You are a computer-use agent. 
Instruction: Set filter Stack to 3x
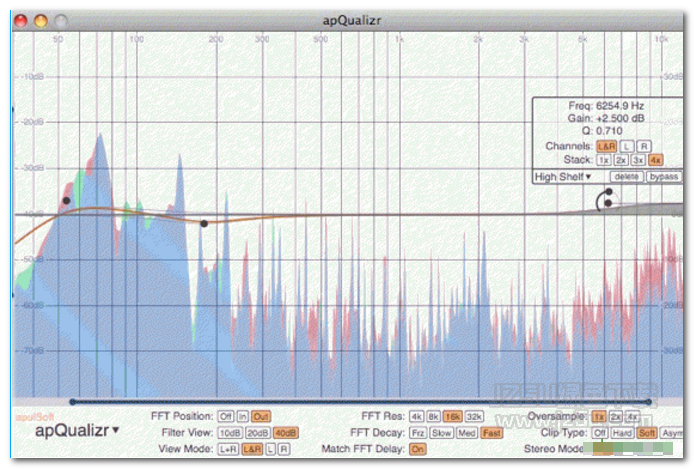click(x=637, y=160)
